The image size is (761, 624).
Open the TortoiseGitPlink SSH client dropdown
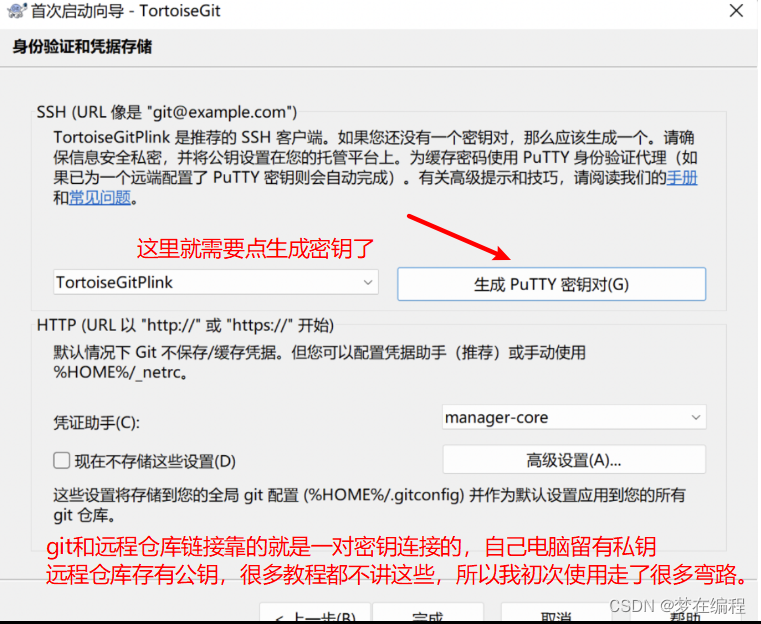[x=216, y=282]
